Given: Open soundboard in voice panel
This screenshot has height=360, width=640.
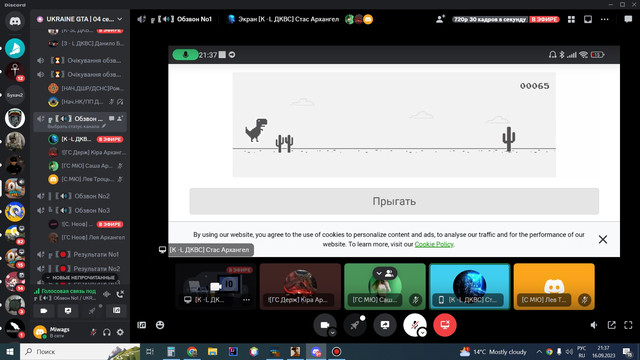Looking at the screenshot, I should 116,311.
